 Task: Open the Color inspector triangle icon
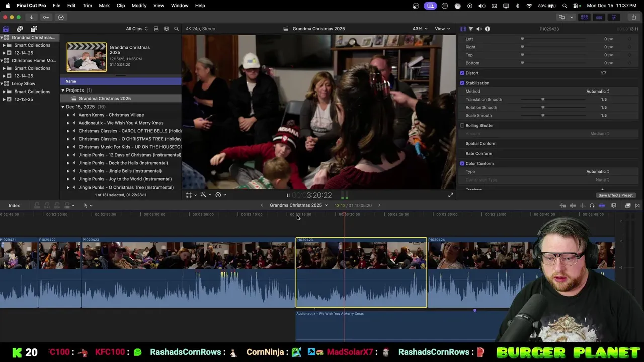point(471,29)
